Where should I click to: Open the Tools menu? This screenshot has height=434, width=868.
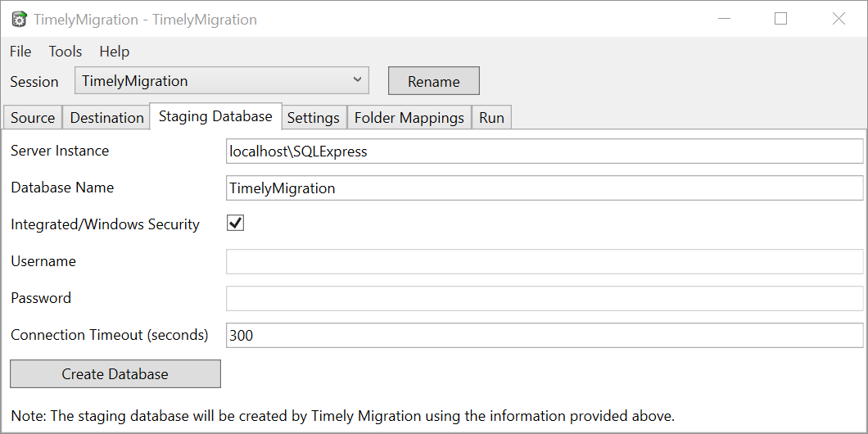click(66, 52)
